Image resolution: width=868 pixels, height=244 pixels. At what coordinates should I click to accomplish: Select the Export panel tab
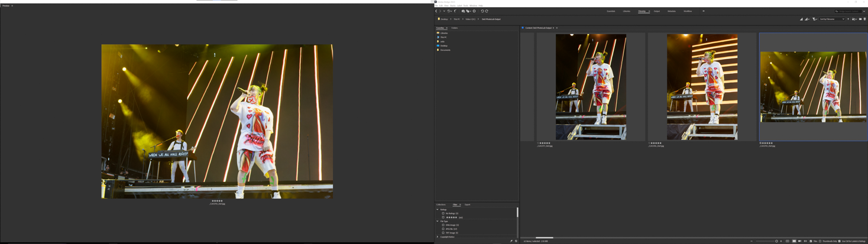click(x=467, y=204)
